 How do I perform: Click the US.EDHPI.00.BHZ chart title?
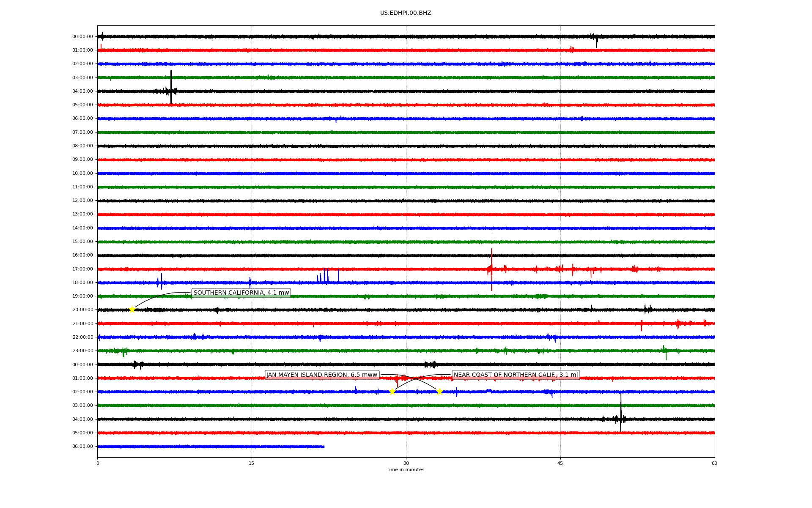(406, 13)
